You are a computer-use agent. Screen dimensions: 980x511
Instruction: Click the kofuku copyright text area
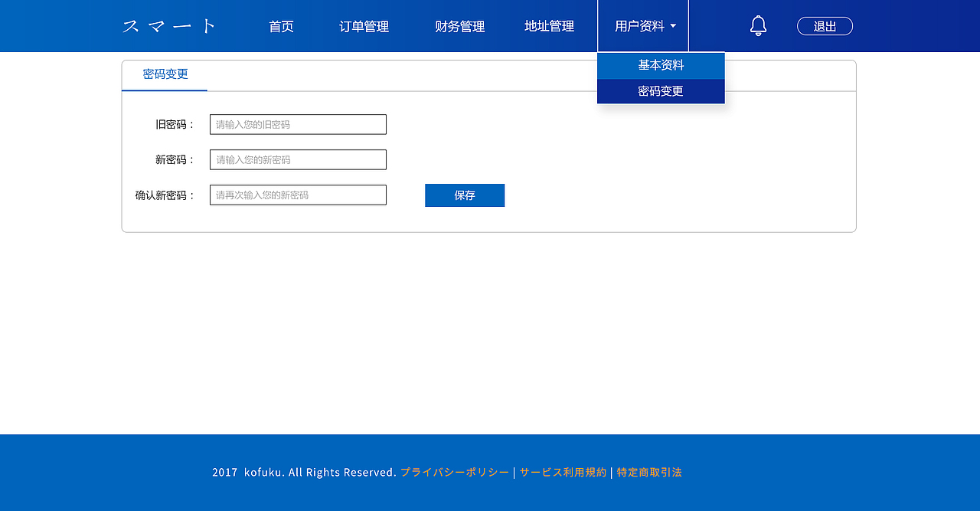(x=305, y=472)
